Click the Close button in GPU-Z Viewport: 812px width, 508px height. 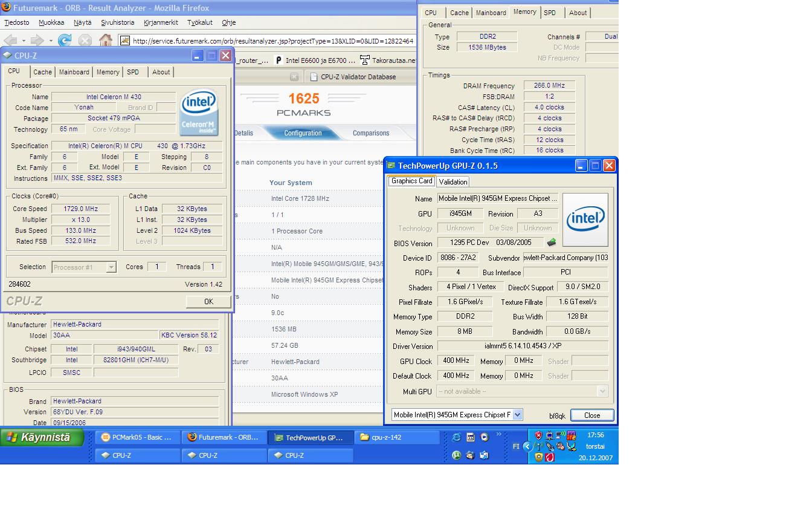[x=592, y=415]
